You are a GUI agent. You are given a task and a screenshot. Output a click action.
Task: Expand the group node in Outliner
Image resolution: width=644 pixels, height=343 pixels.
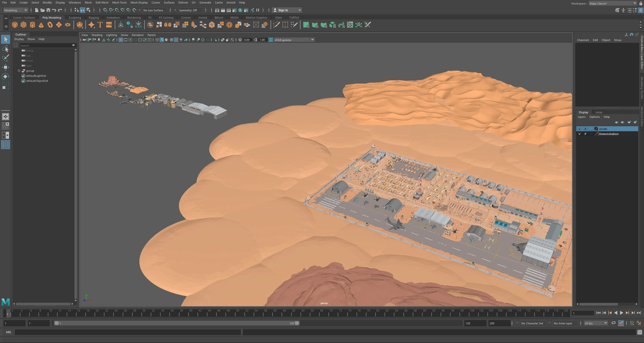tap(19, 71)
